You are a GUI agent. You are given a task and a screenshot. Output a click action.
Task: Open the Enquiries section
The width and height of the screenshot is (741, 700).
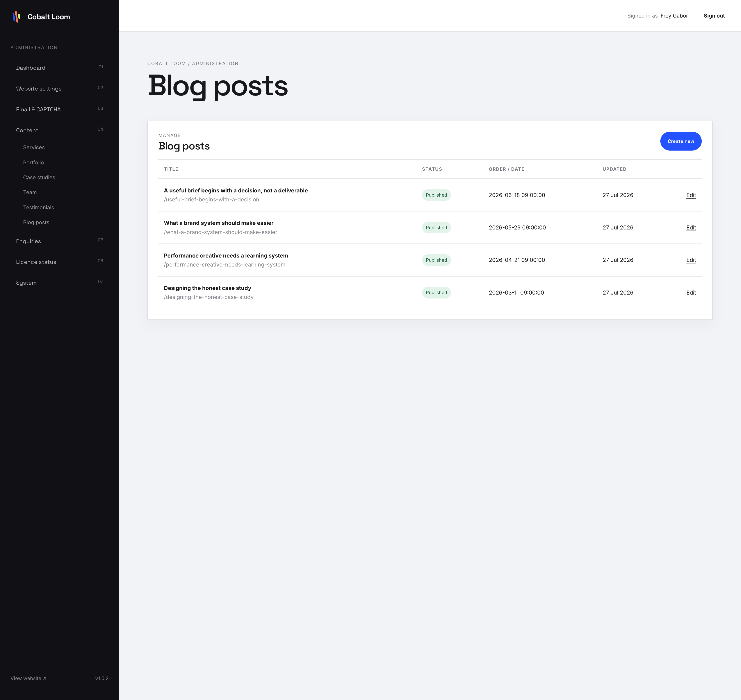point(59,241)
